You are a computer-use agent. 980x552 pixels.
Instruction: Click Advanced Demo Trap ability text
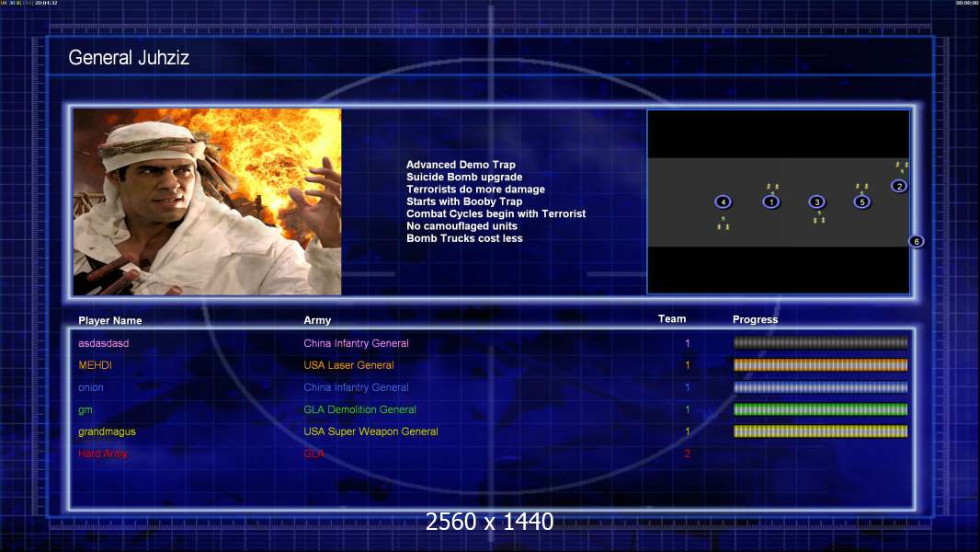[x=461, y=165]
